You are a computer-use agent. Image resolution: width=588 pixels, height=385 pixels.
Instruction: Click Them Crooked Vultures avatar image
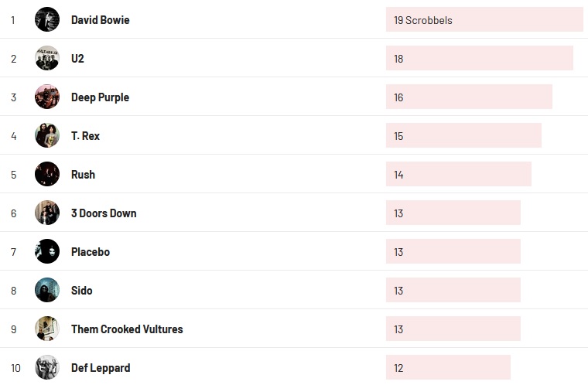[x=47, y=329]
